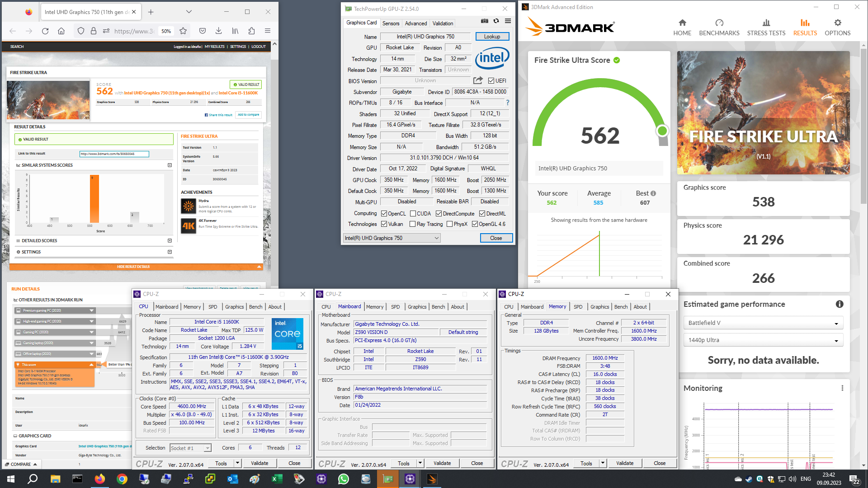
Task: Open SPD tab in Memory CPU-Z window
Action: (x=578, y=307)
